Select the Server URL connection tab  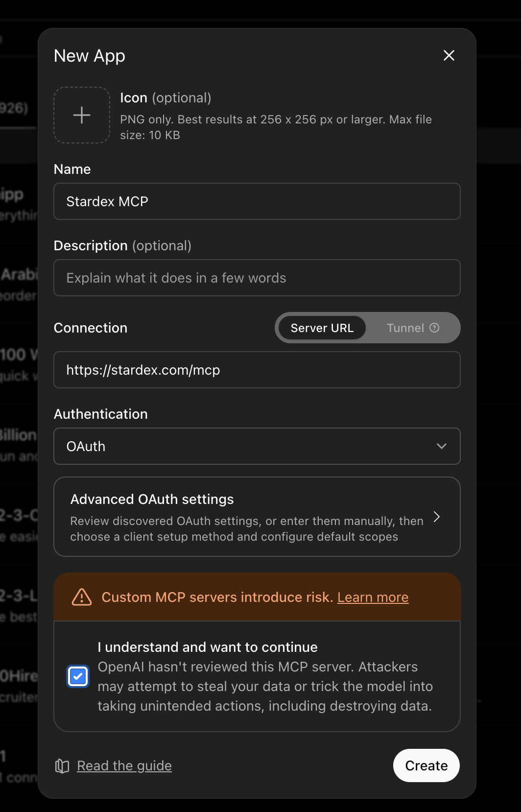tap(322, 328)
